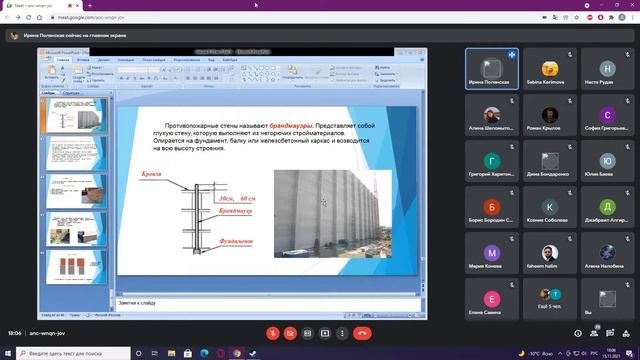Toggle captions in the Meet bar
This screenshot has width=640, height=360.
coord(307,333)
